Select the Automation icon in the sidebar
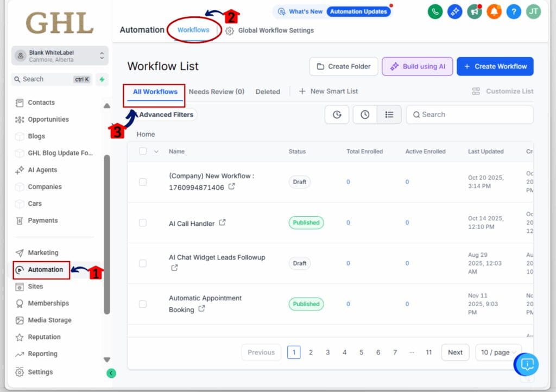This screenshot has width=556, height=392. click(41, 270)
